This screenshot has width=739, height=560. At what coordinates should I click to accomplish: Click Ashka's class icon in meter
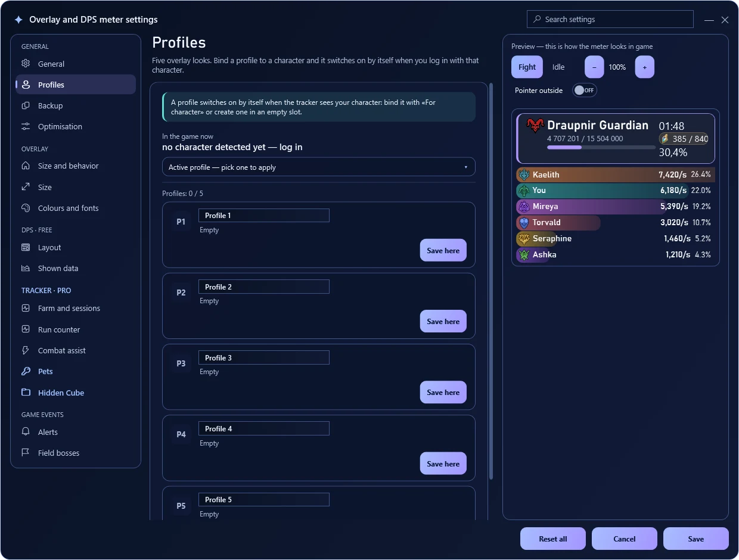pos(524,255)
